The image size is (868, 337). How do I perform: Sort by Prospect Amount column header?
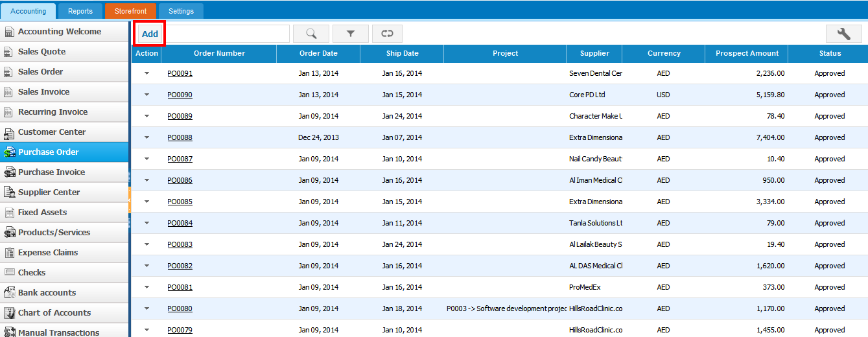pos(747,53)
